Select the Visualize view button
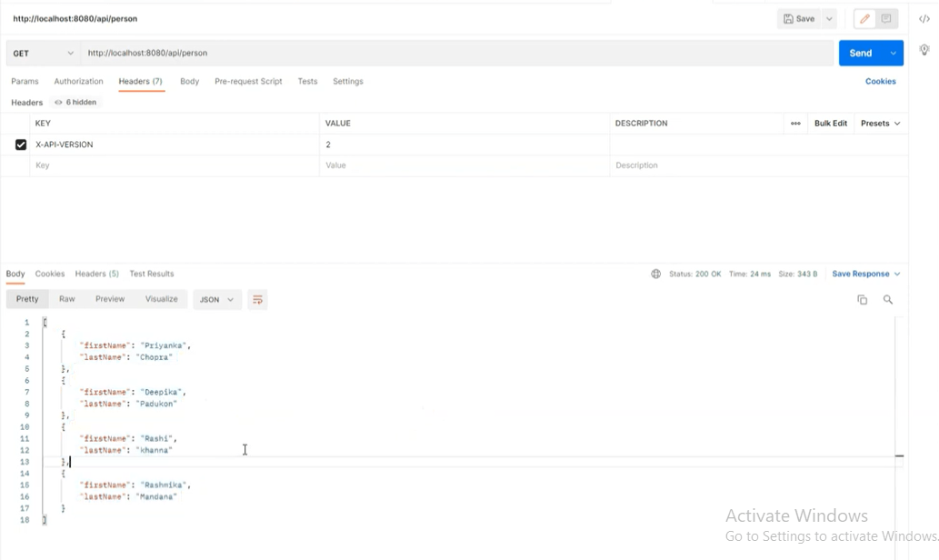939x560 pixels. click(x=162, y=299)
